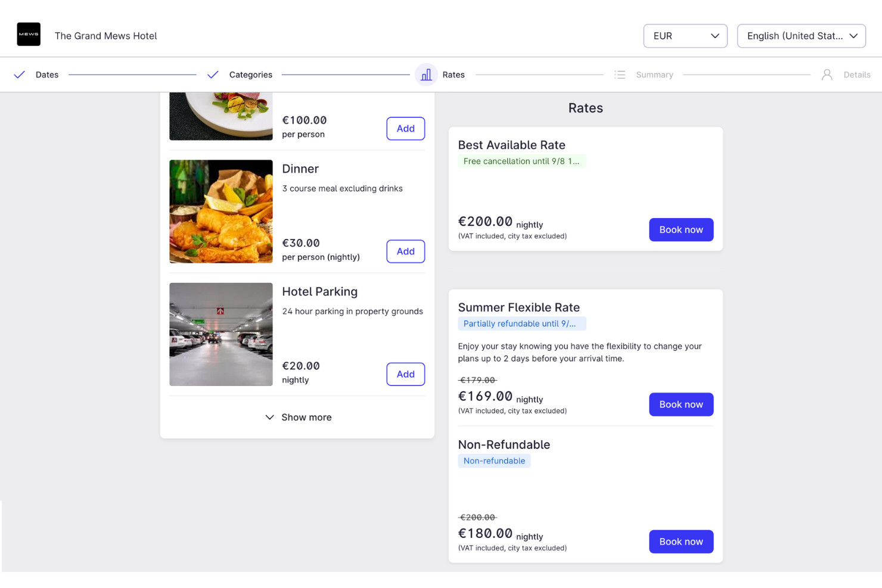Click the checkmark icon beside Categories
882x588 pixels.
[213, 74]
